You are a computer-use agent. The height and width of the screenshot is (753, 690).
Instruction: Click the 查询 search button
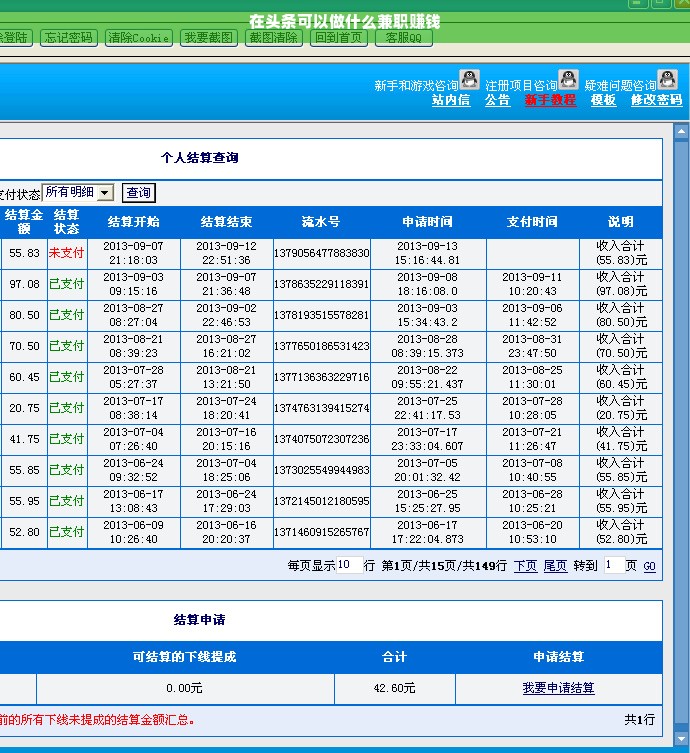click(139, 193)
